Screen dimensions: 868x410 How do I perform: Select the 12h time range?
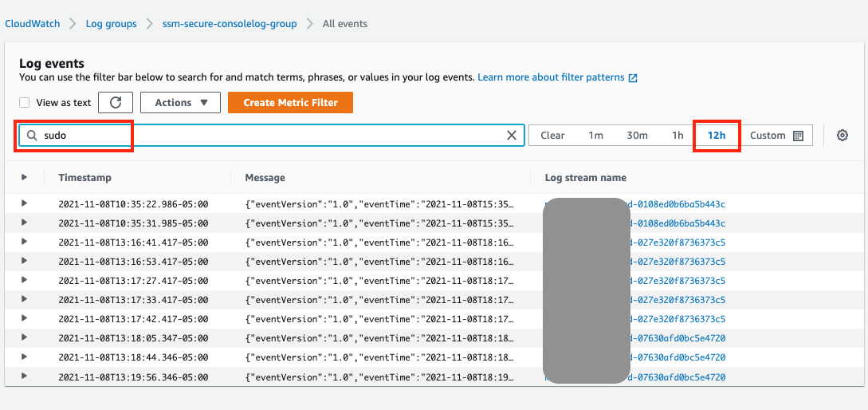[x=717, y=135]
